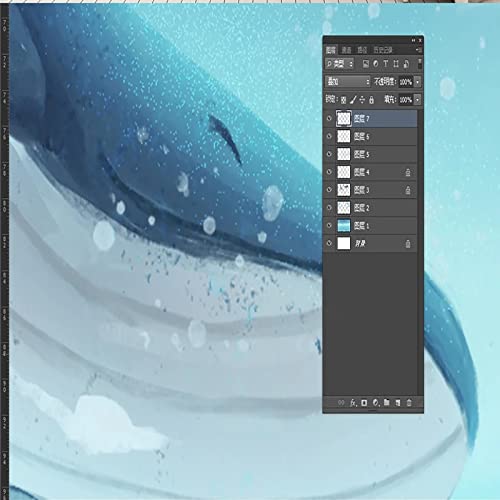
Task: Select layer name 图层 4
Action: (x=362, y=172)
